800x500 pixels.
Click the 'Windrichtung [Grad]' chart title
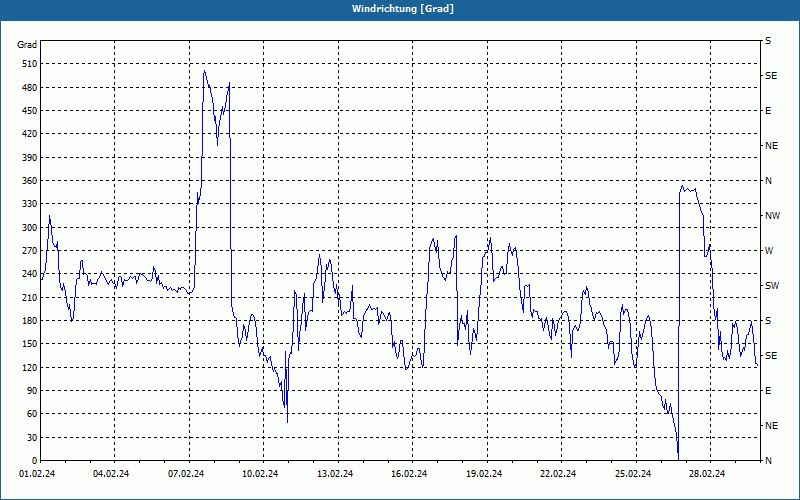403,9
